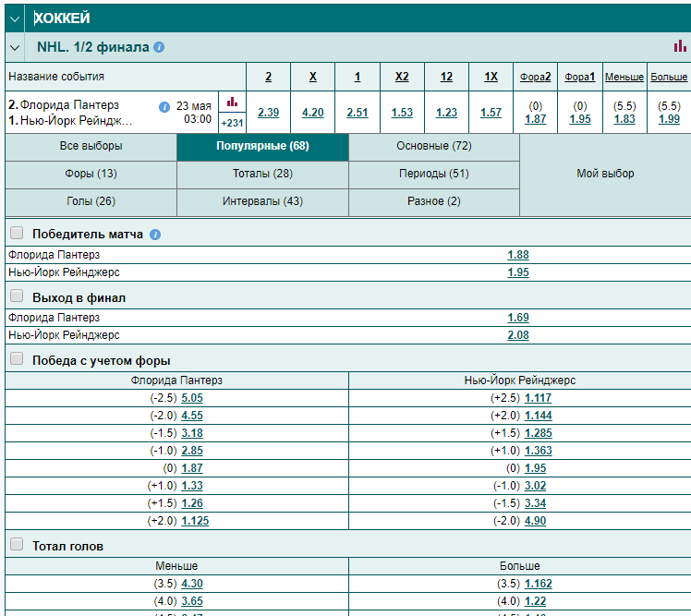Click the Фора1 column header

580,77
